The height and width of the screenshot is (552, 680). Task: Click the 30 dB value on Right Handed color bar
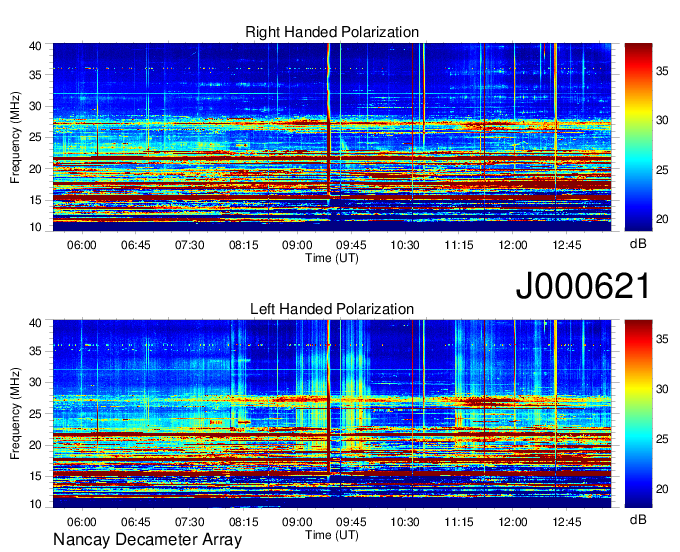(662, 120)
